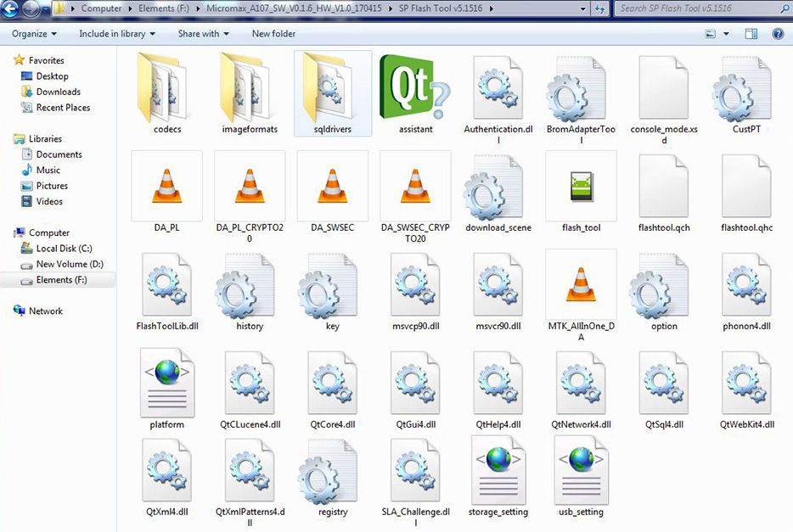Open the Help button
The height and width of the screenshot is (532, 793).
(x=778, y=34)
